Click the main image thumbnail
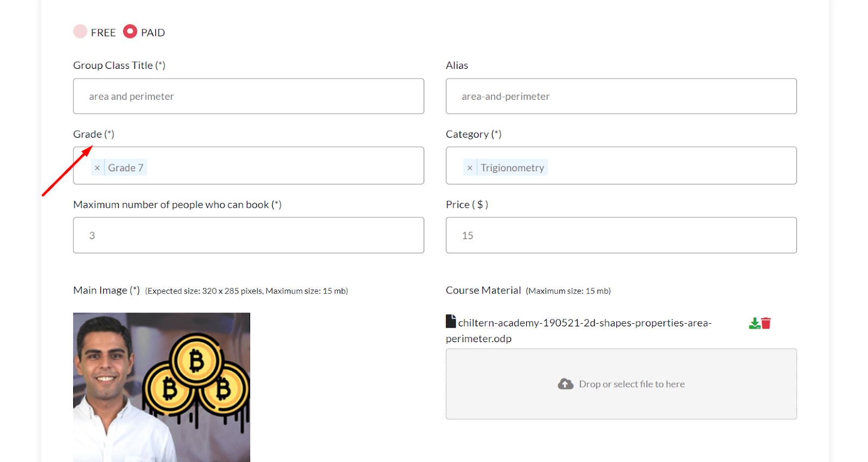 162,387
